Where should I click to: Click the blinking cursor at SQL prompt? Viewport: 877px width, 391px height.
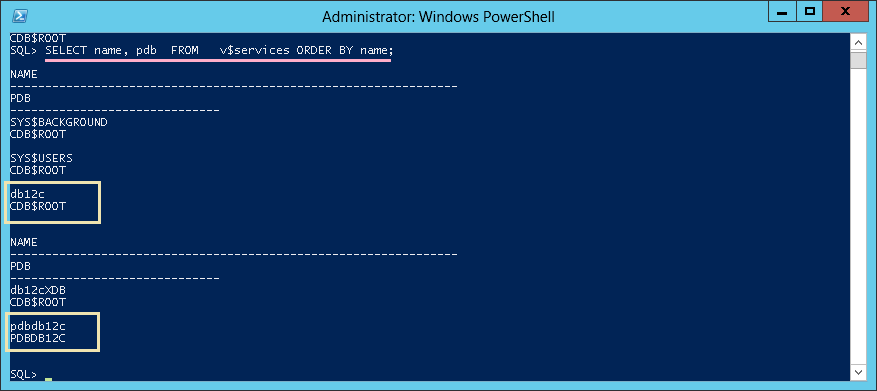48,380
